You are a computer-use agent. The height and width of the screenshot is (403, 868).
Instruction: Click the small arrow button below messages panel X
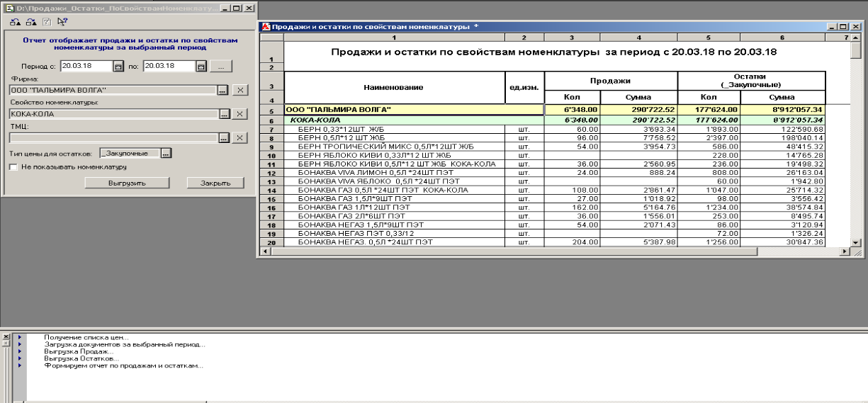6,344
